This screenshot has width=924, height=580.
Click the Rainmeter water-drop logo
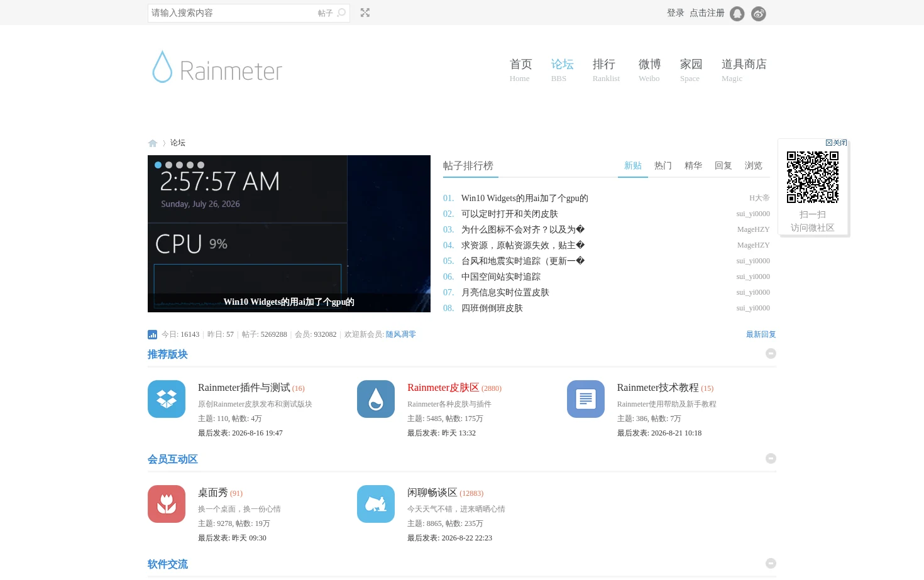click(x=217, y=67)
